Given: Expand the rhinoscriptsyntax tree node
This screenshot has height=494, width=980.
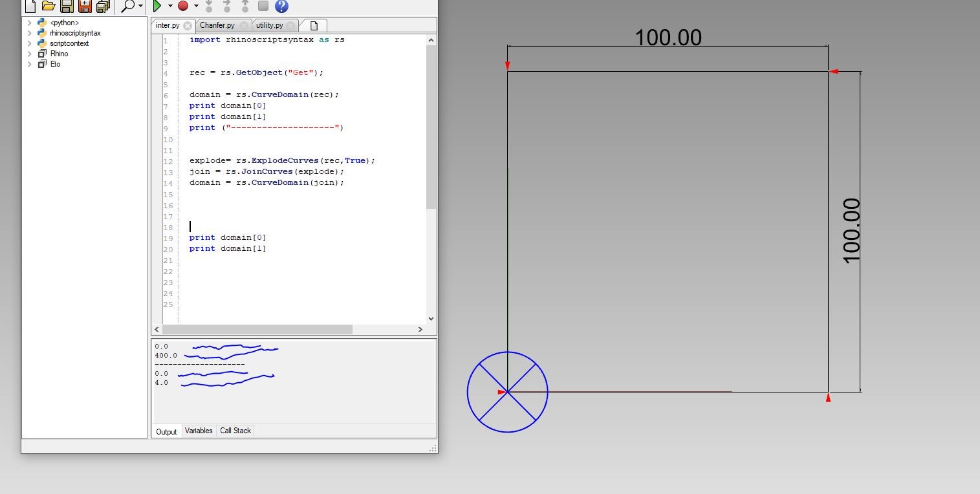Looking at the screenshot, I should pyautogui.click(x=30, y=33).
